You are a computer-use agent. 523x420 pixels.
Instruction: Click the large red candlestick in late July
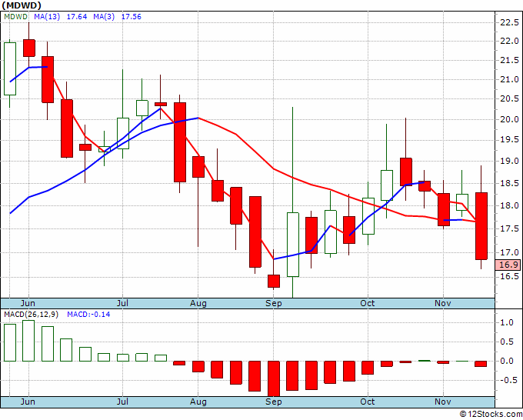[x=179, y=142]
